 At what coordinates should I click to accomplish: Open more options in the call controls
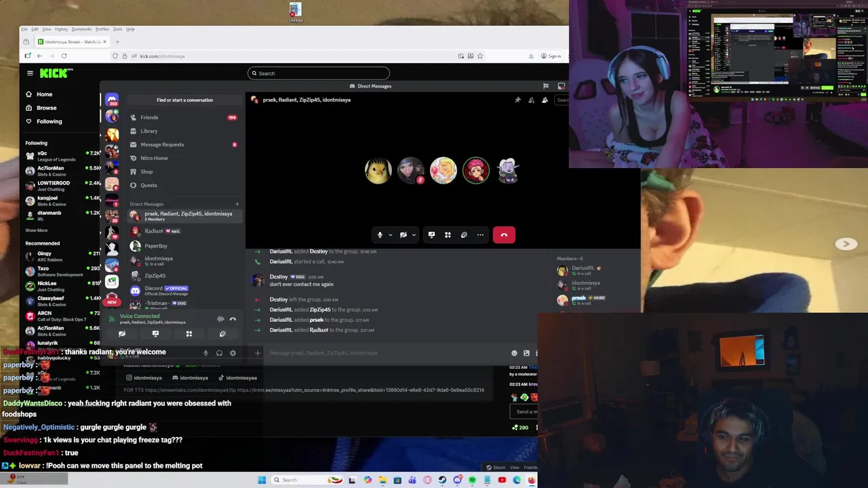[480, 235]
